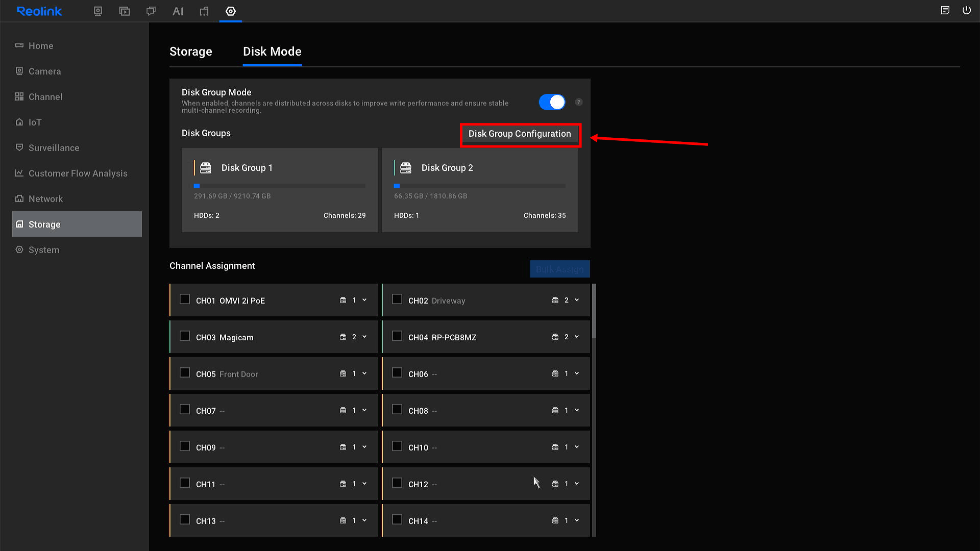Expand the disk group dropdown for CH05 Front Door
The height and width of the screenshot is (551, 980).
[x=364, y=374]
